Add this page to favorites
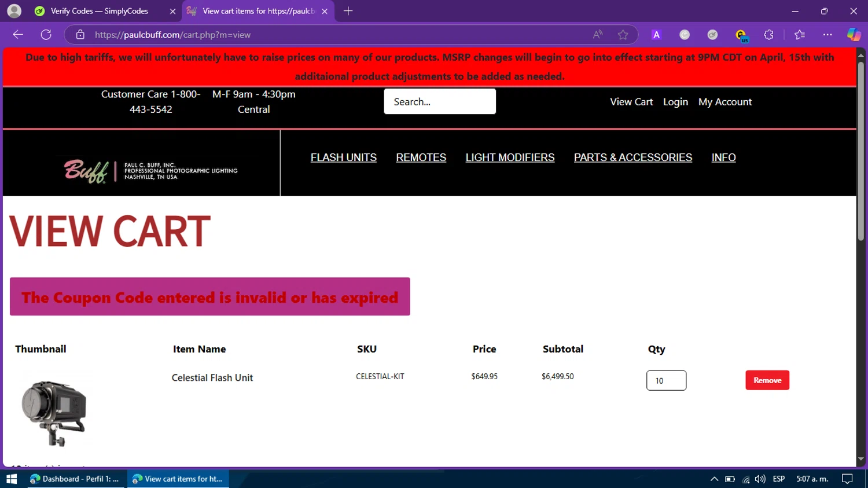Screen dimensions: 868x488 click(x=623, y=35)
